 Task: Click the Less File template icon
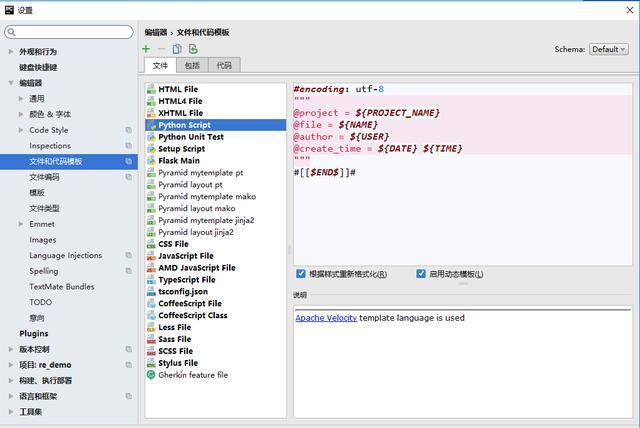click(x=151, y=327)
